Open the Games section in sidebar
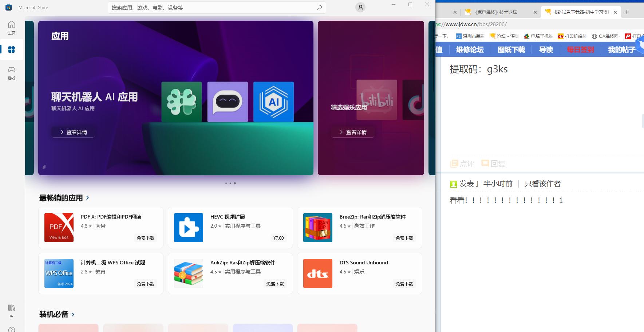 point(12,73)
